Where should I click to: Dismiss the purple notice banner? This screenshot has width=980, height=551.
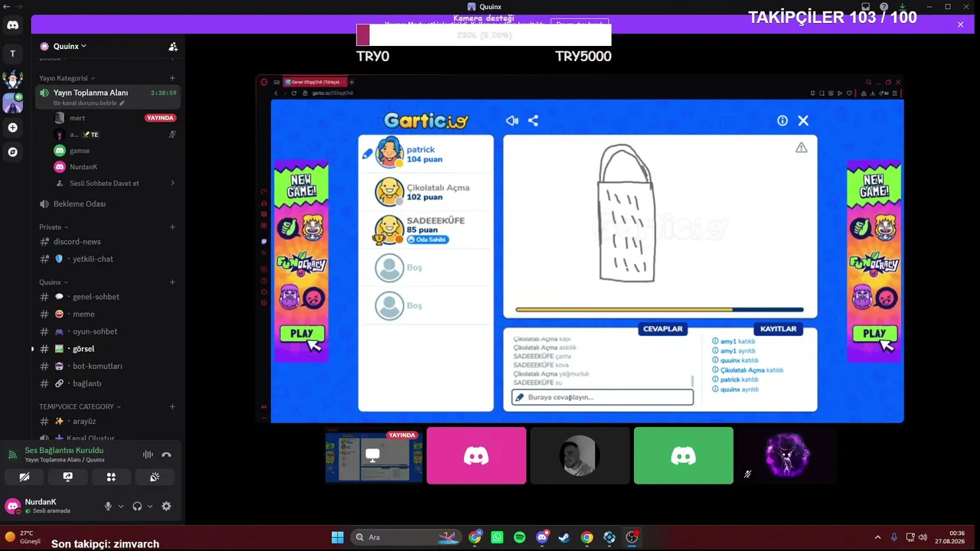tap(960, 24)
